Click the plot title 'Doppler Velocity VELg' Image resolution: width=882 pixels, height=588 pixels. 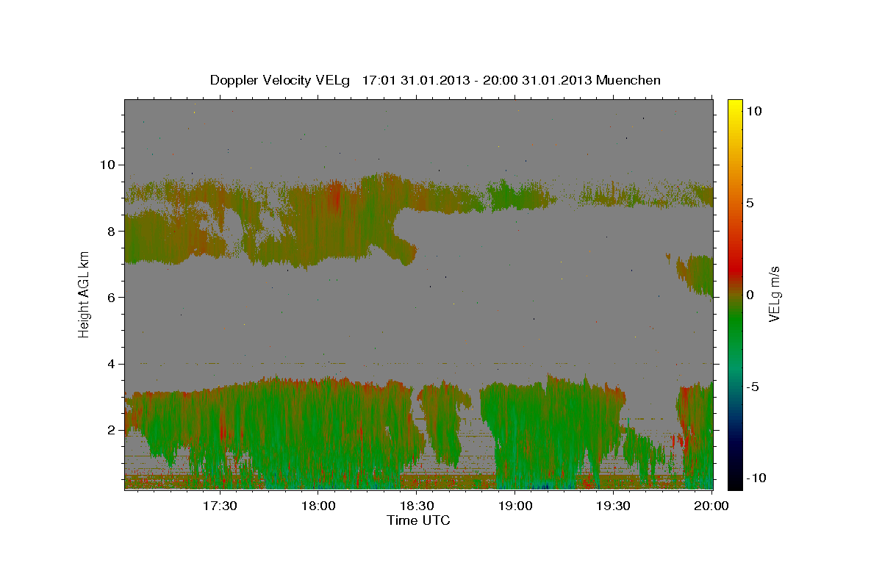tap(281, 80)
